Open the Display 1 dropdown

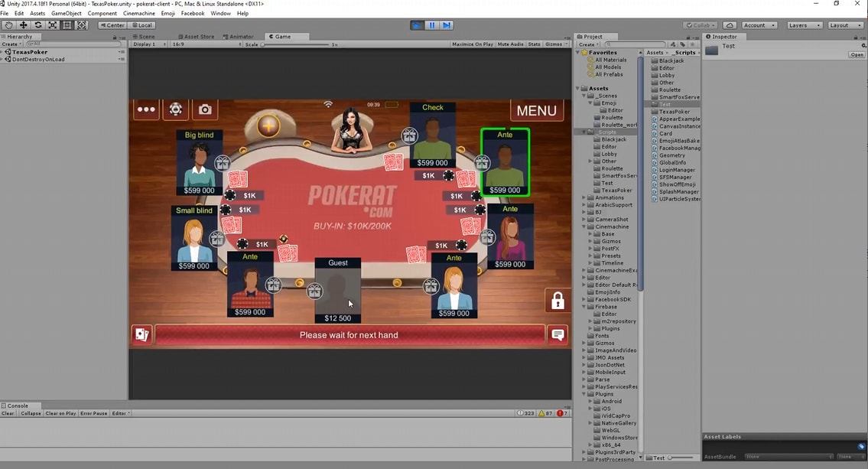149,44
